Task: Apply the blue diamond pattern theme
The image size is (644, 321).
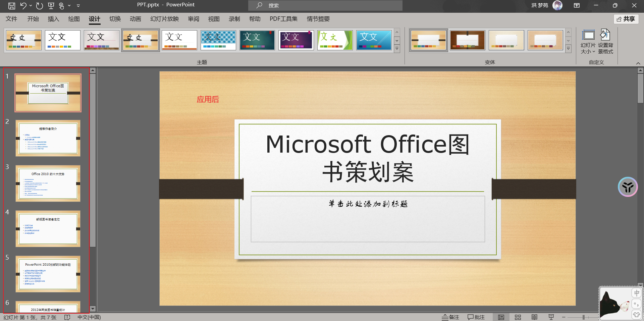Action: [218, 40]
